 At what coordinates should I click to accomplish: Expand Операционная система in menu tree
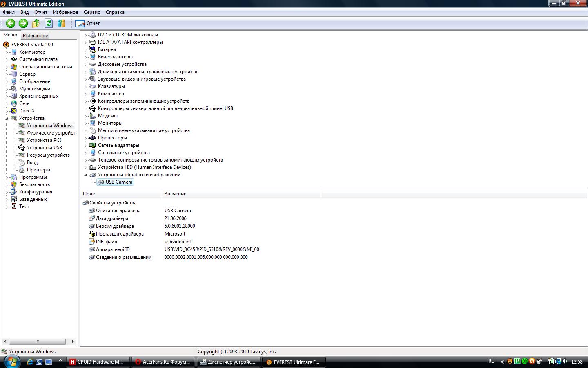(x=7, y=67)
